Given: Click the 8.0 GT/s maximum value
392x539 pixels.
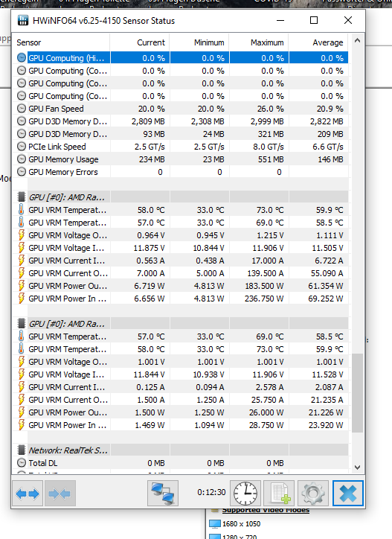Looking at the screenshot, I should click(269, 147).
